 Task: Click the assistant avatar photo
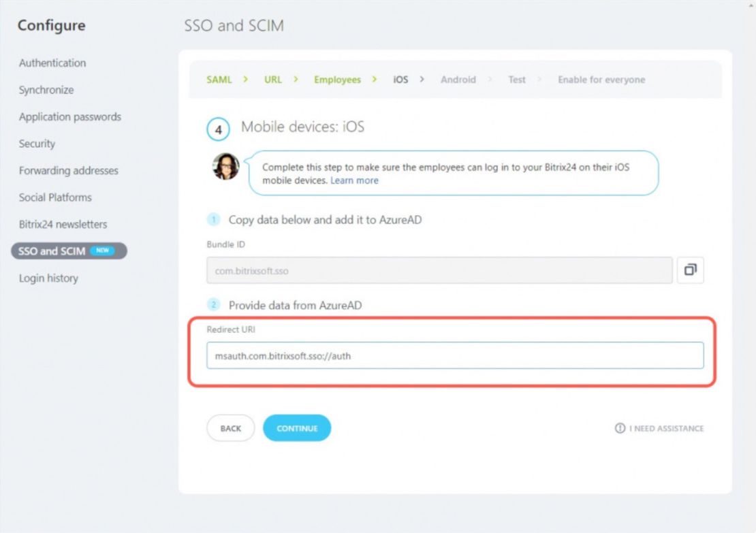(x=226, y=166)
